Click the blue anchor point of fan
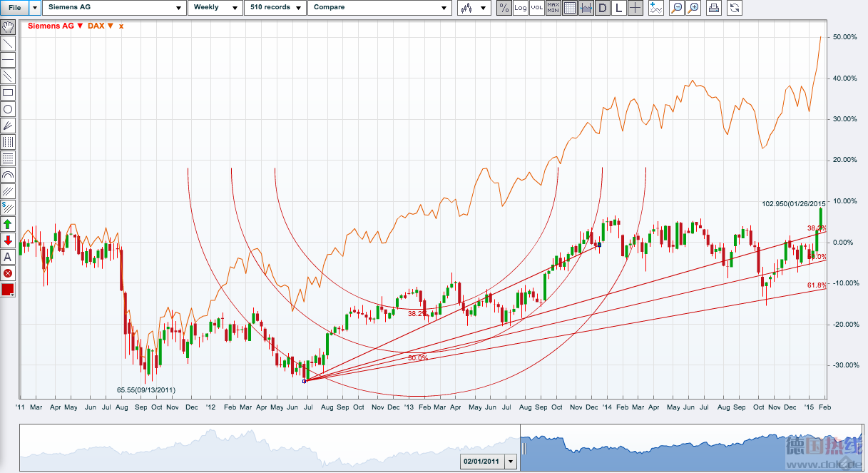The height and width of the screenshot is (473, 868). coord(305,381)
